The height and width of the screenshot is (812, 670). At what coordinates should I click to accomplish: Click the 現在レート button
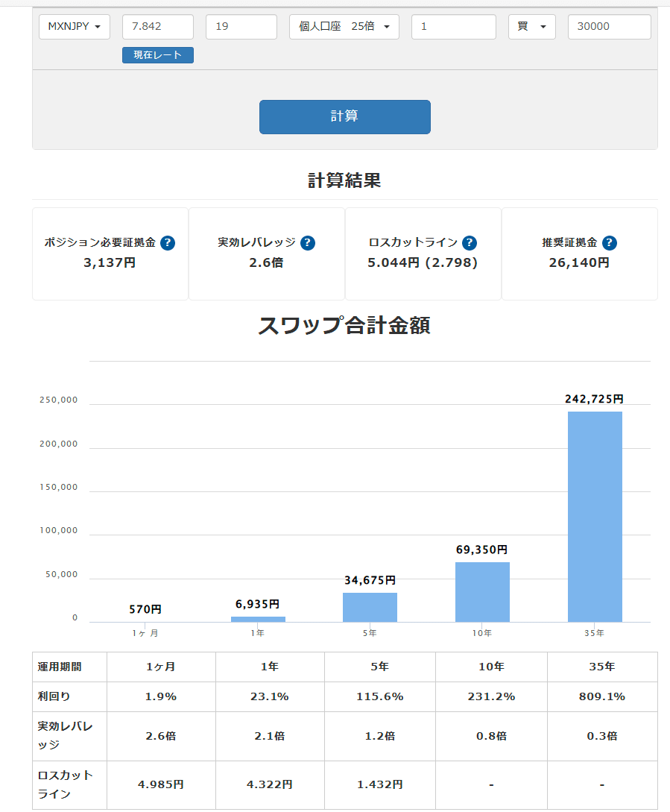(157, 54)
